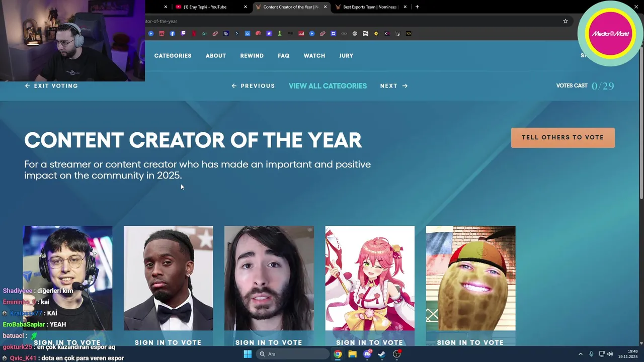Open the red bar chart bookmark icon

301,34
